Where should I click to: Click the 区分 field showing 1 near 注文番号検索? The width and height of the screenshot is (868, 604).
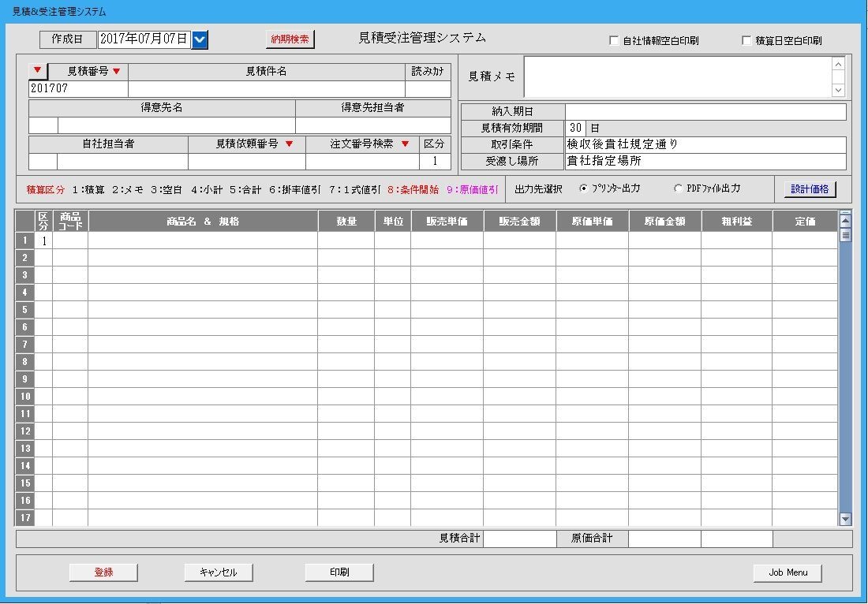point(435,162)
